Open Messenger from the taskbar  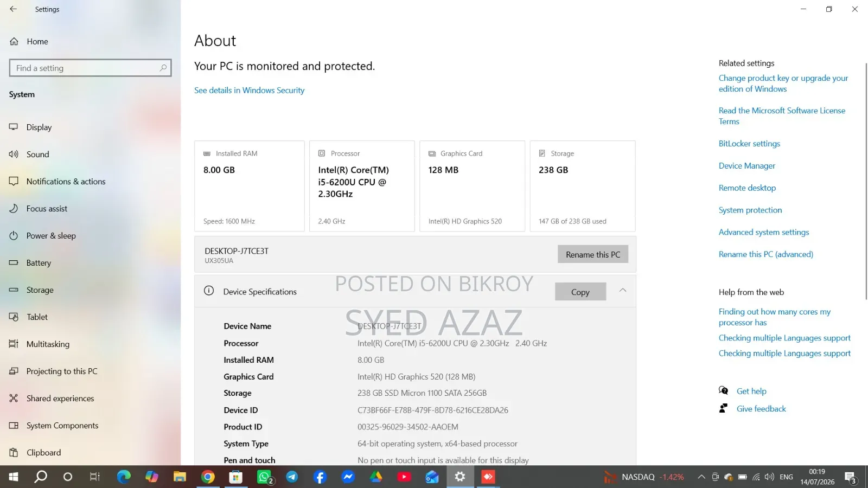348,477
